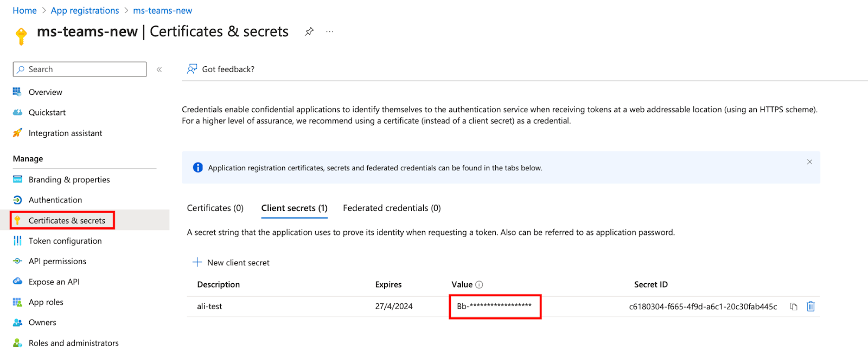Click the Authentication arrow icon
868x357 pixels.
click(x=17, y=200)
